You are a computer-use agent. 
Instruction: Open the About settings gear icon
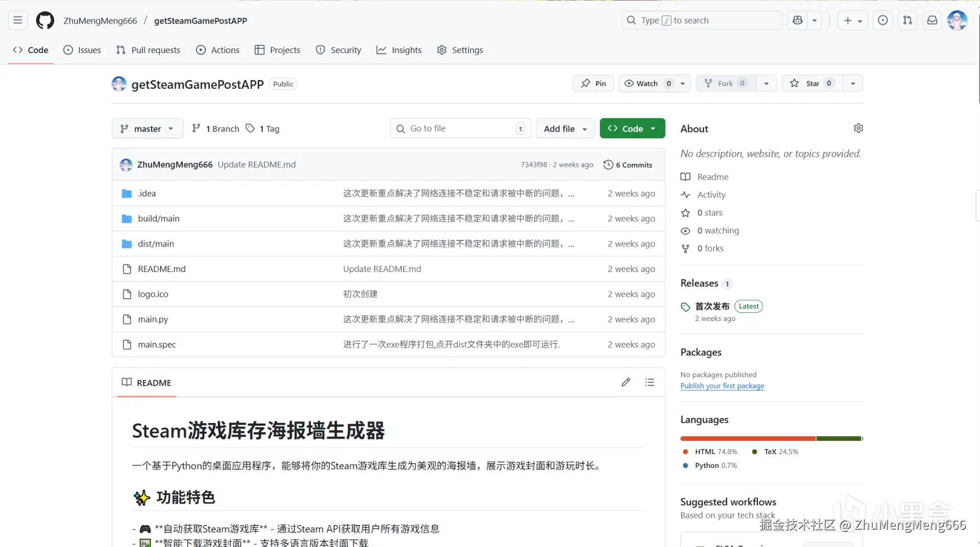click(x=858, y=128)
